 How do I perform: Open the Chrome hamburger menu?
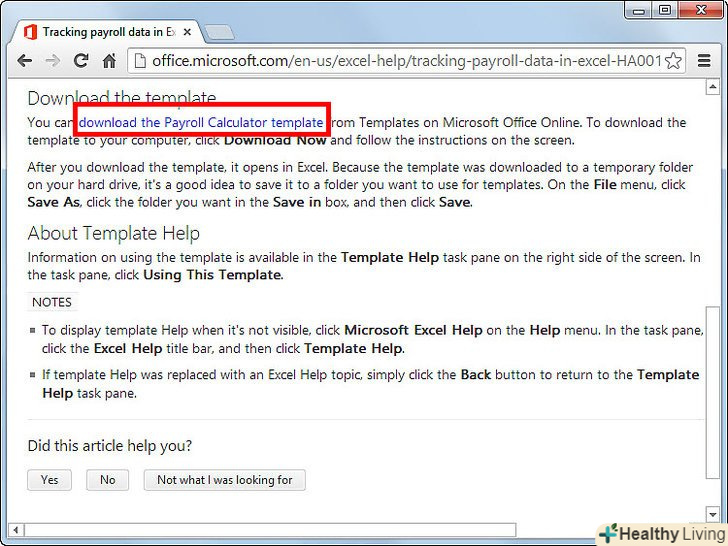click(x=704, y=60)
